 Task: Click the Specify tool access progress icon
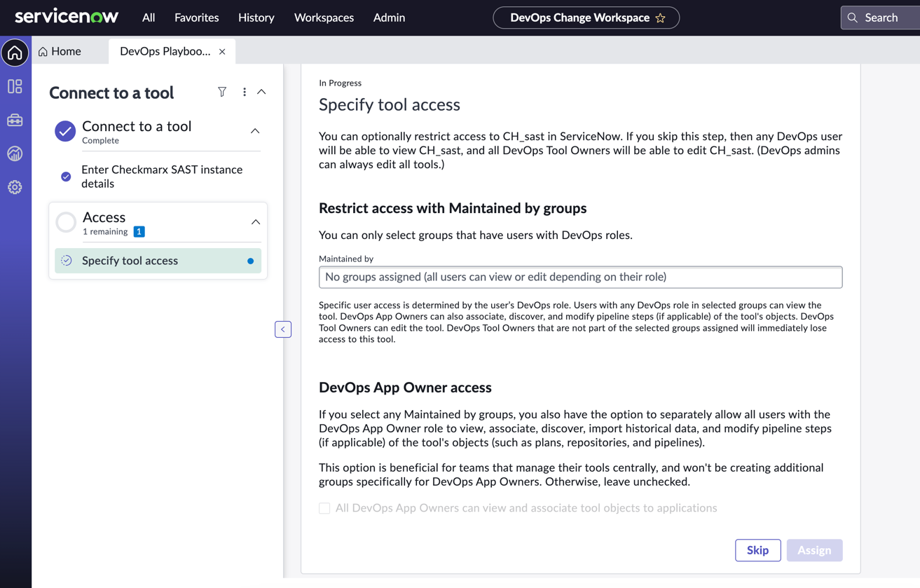pyautogui.click(x=67, y=261)
